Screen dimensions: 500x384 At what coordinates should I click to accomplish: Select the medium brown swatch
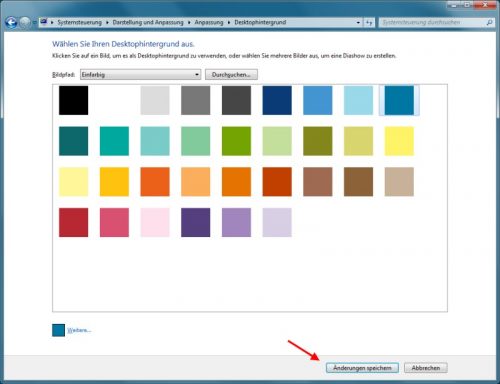(358, 182)
